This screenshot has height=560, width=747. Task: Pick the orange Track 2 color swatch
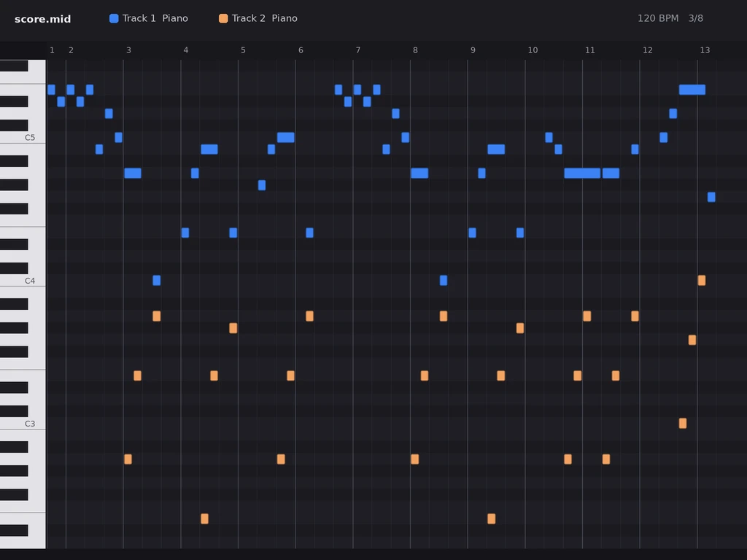coord(223,18)
